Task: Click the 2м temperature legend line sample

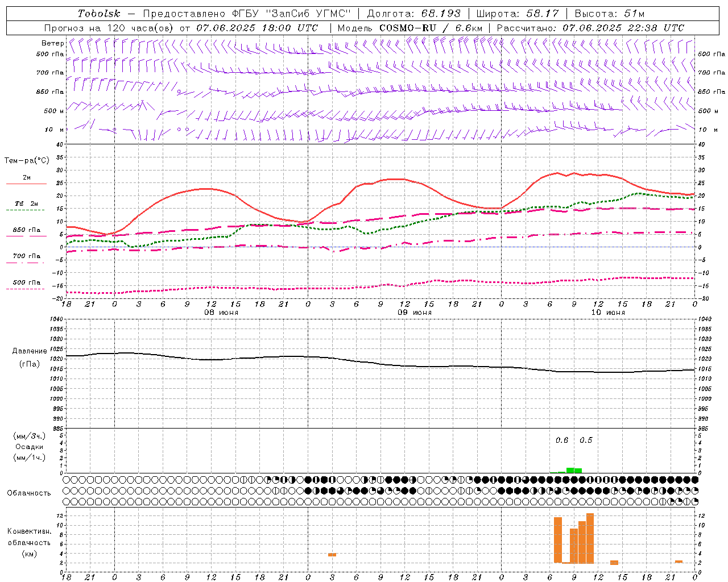Action: click(27, 184)
